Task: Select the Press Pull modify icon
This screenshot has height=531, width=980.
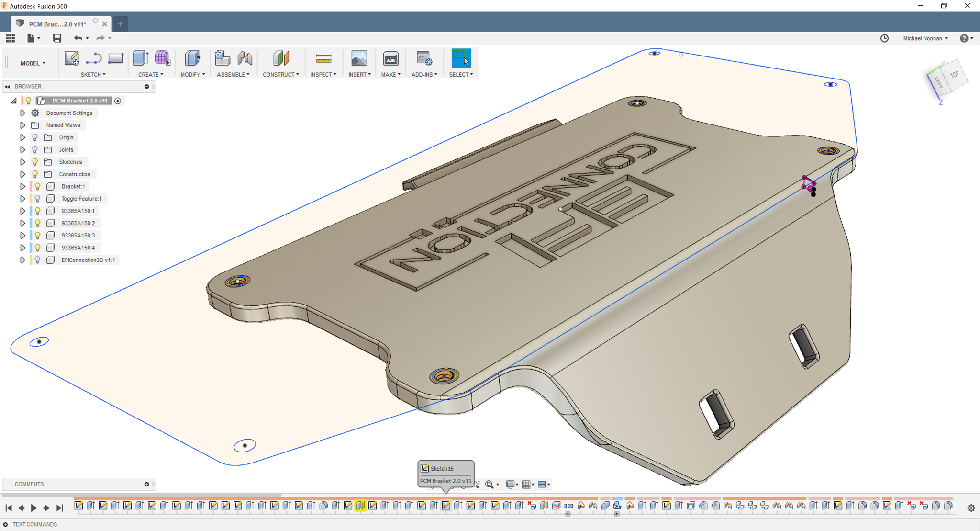Action: [x=193, y=58]
